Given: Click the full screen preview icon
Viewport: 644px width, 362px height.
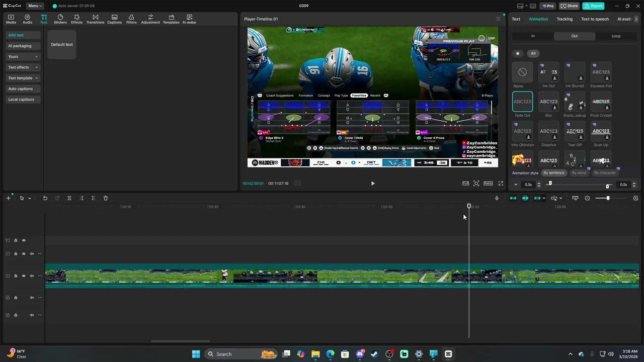Looking at the screenshot, I should tap(501, 184).
